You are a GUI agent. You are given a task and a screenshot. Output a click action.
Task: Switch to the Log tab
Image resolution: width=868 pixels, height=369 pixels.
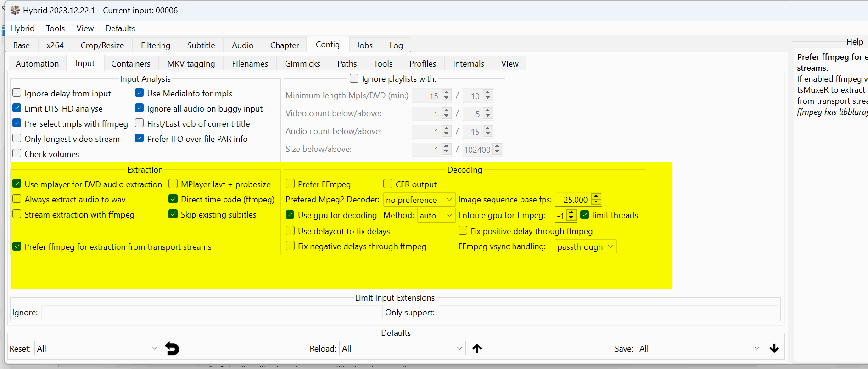(x=396, y=45)
